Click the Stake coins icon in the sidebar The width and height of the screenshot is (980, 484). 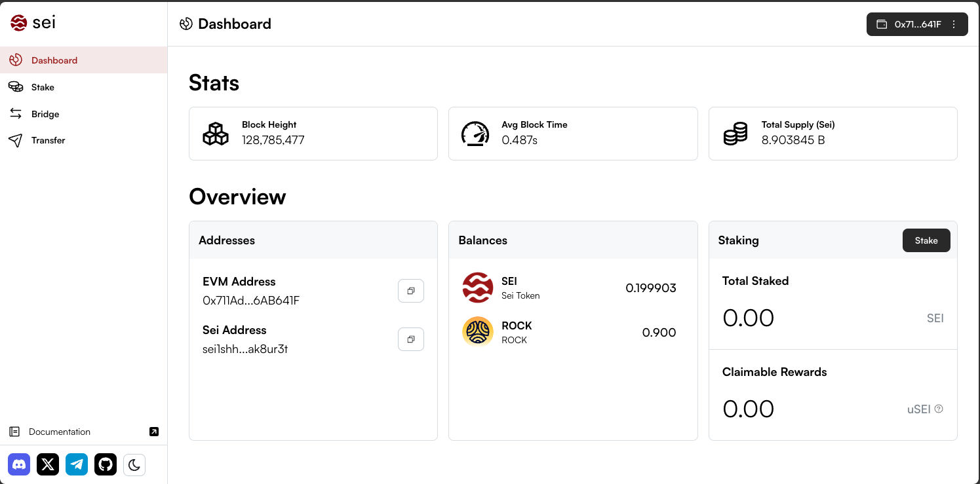pos(16,87)
